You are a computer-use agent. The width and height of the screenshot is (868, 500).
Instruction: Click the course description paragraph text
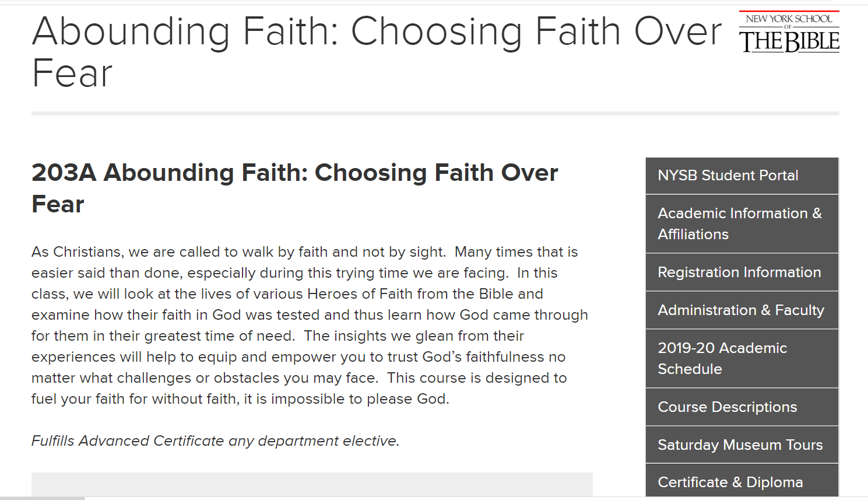(x=310, y=326)
